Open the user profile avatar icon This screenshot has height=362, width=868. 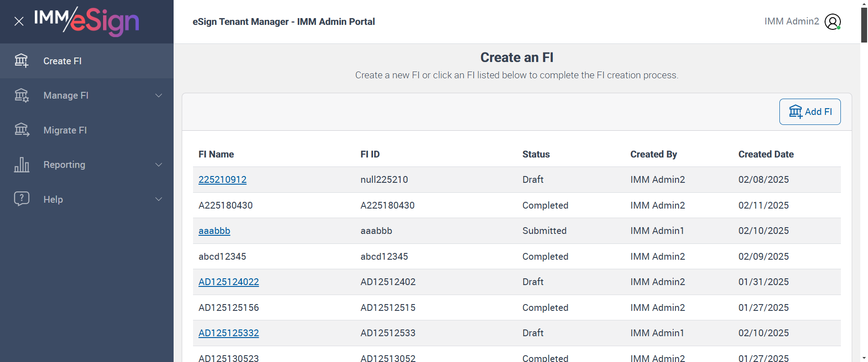[x=832, y=22]
